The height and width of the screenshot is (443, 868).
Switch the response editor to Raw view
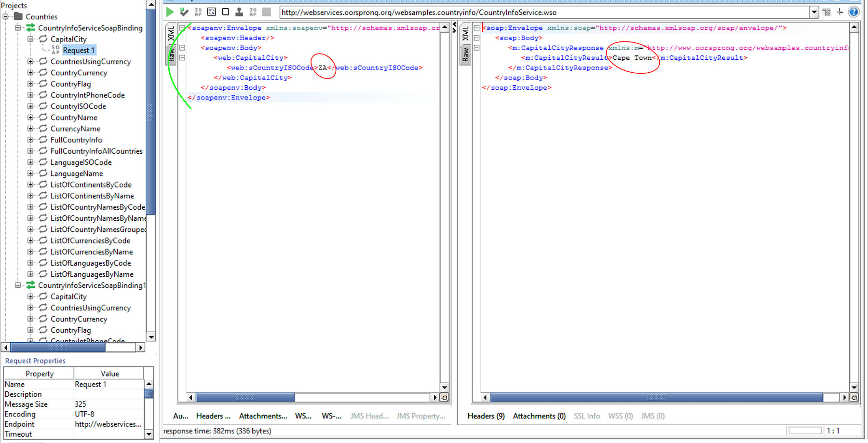click(x=465, y=54)
